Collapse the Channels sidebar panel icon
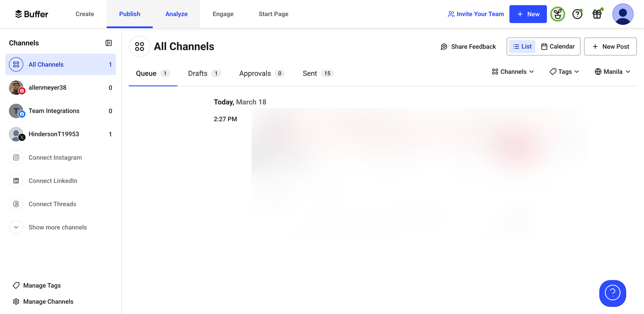The image size is (644, 314). (108, 43)
